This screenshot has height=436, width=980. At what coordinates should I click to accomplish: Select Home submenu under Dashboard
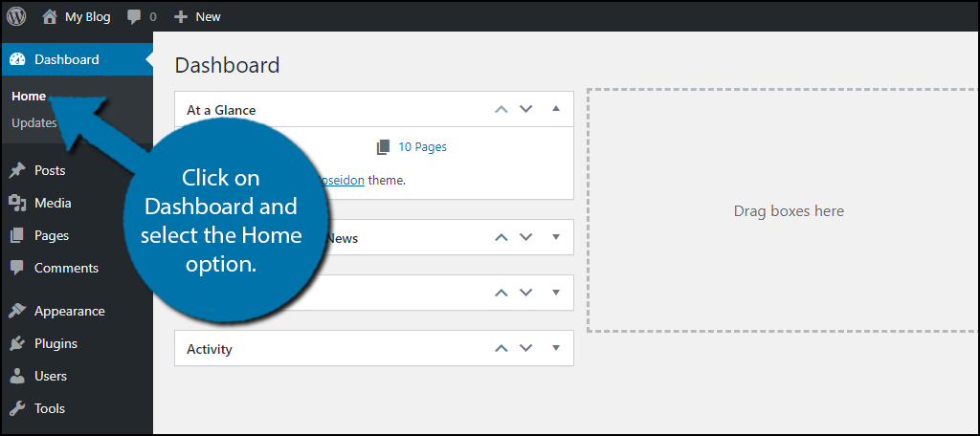(29, 96)
